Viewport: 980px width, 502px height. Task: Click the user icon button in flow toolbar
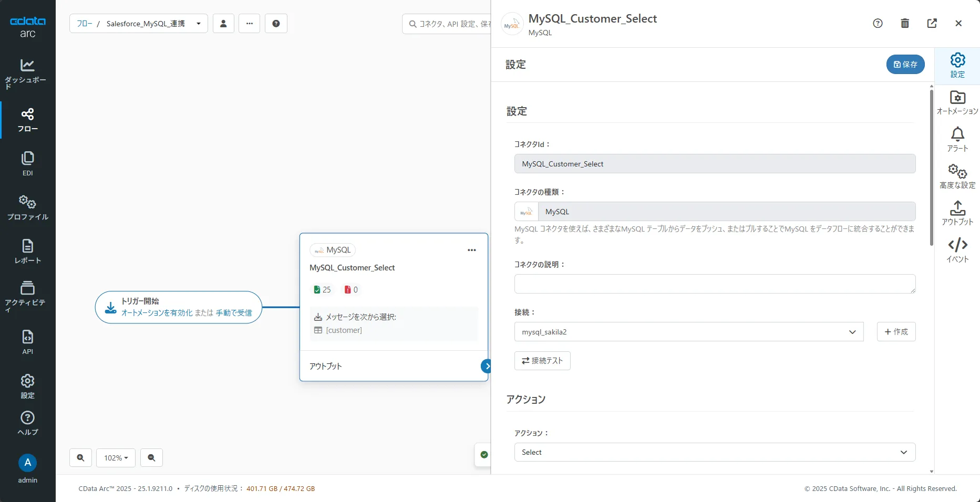(x=223, y=24)
